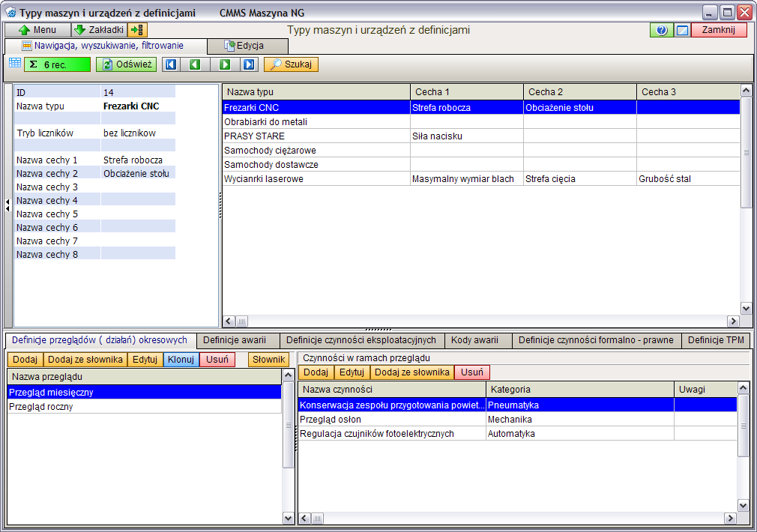This screenshot has height=532, width=757.
Task: Click the Cecha 2 column header
Action: click(x=580, y=91)
